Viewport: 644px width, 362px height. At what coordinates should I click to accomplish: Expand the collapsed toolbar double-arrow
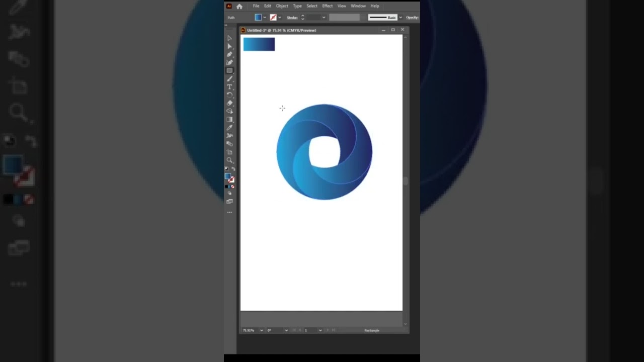(226, 25)
